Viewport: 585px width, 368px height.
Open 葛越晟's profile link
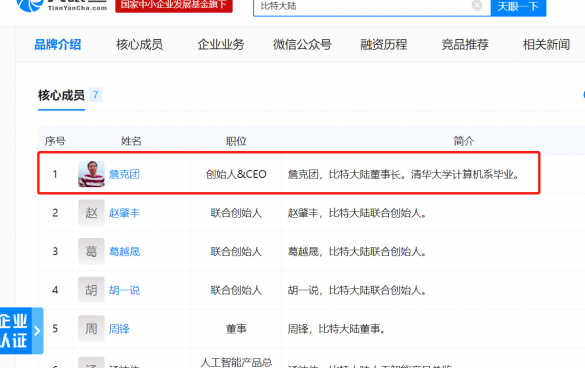(124, 252)
